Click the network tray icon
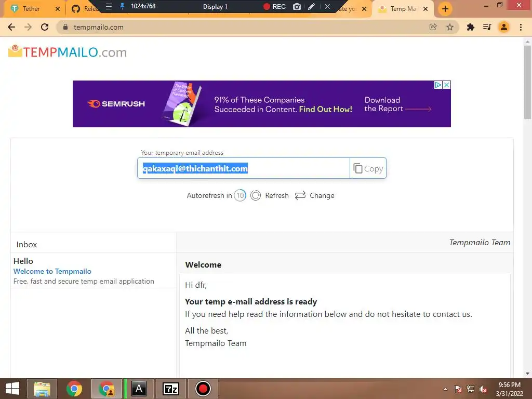The width and height of the screenshot is (532, 399). [x=471, y=389]
